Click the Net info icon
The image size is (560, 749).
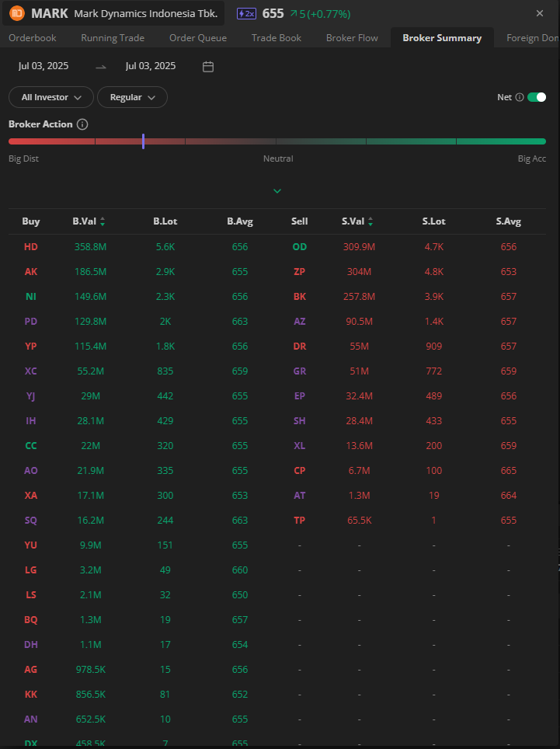[520, 97]
